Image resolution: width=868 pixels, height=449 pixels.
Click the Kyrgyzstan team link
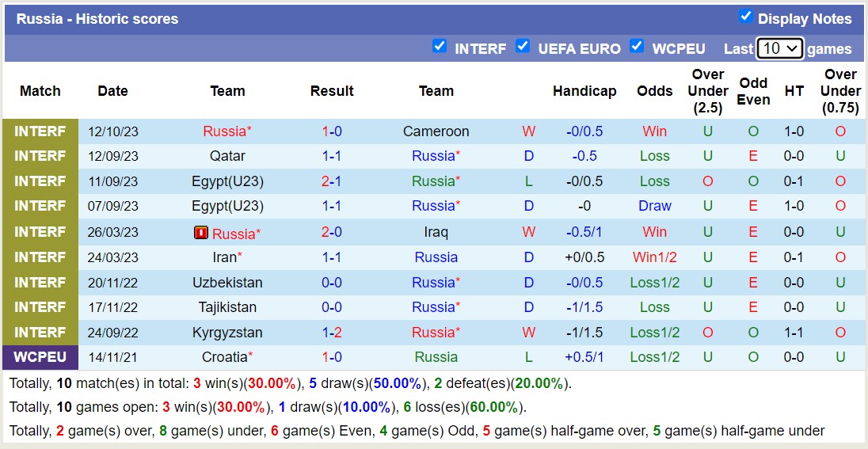[227, 333]
